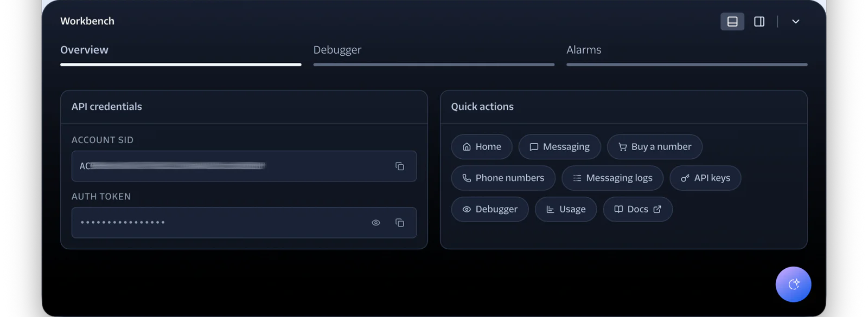Switch Workbench to bottom panel layout
Screen dimensions: 868x317
point(732,21)
